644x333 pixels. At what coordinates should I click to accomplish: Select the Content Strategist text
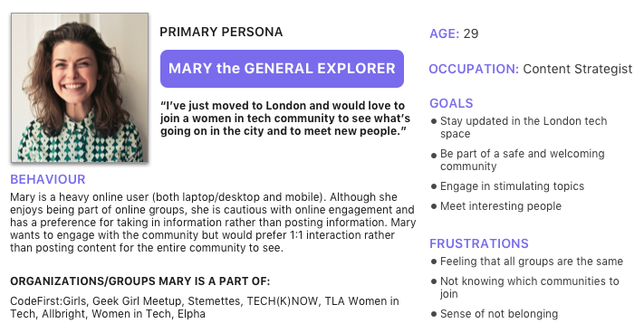pos(578,69)
